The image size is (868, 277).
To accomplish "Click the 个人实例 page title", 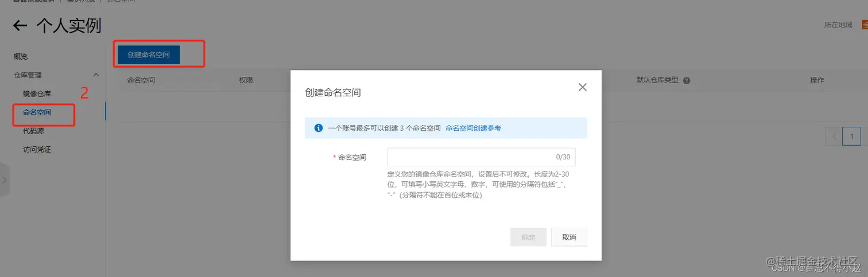I will tap(68, 25).
